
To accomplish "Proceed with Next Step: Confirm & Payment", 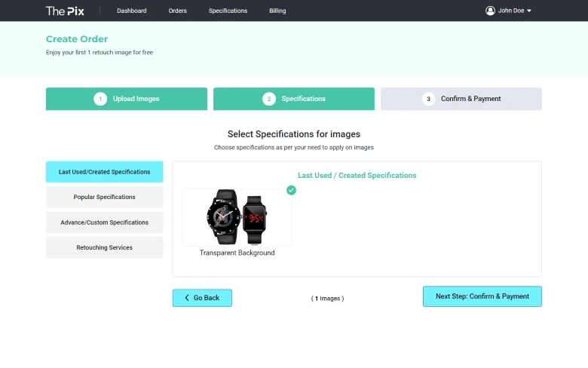I will (482, 296).
